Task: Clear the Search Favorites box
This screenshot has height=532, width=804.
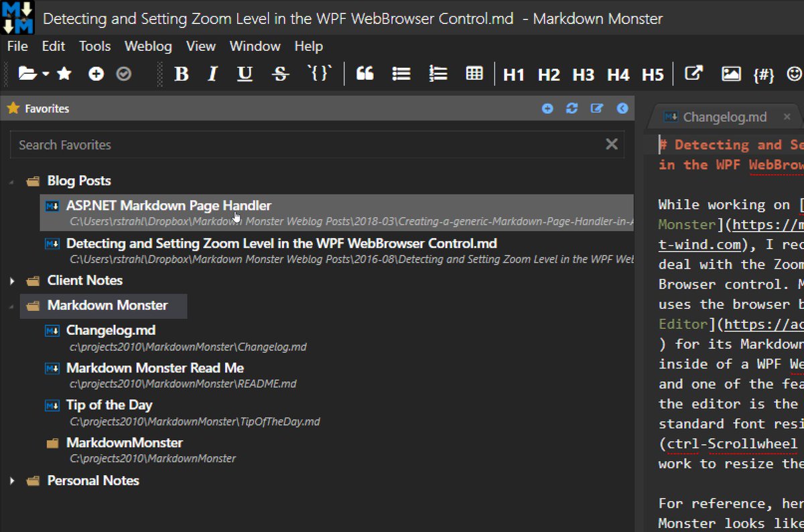Action: [612, 144]
